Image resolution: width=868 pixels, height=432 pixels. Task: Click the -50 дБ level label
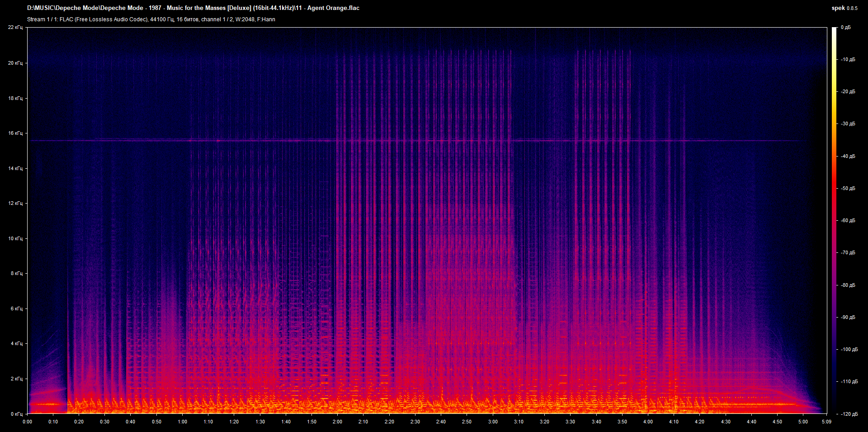[848, 189]
